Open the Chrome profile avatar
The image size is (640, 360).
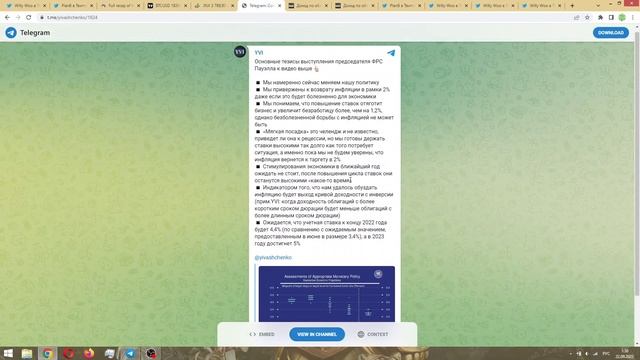click(x=622, y=18)
